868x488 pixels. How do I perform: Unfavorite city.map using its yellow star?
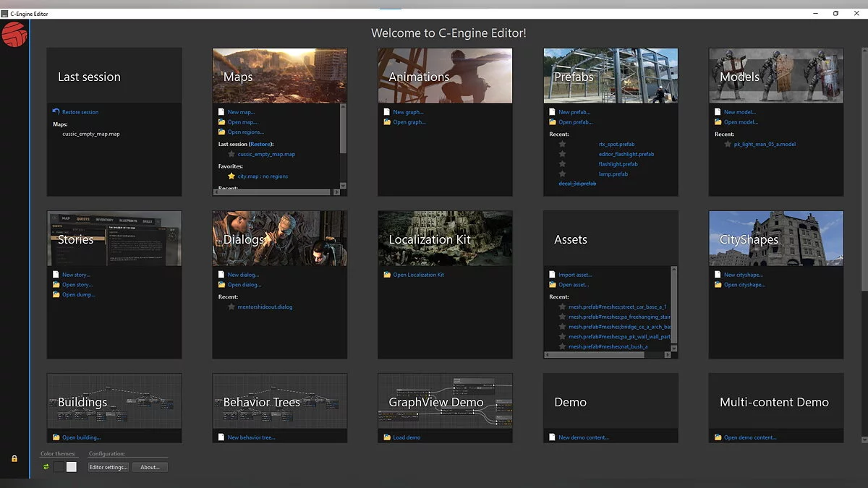[x=231, y=176]
